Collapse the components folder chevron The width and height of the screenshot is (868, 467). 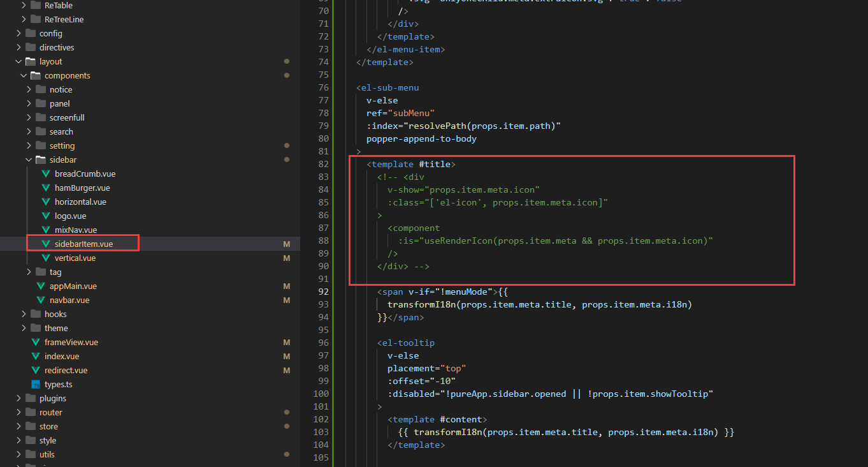(x=24, y=75)
